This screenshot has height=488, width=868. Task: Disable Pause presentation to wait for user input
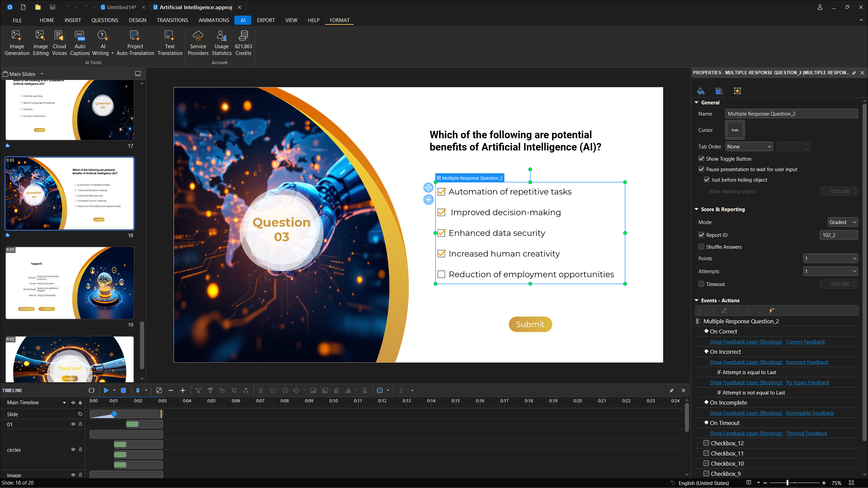coord(701,169)
